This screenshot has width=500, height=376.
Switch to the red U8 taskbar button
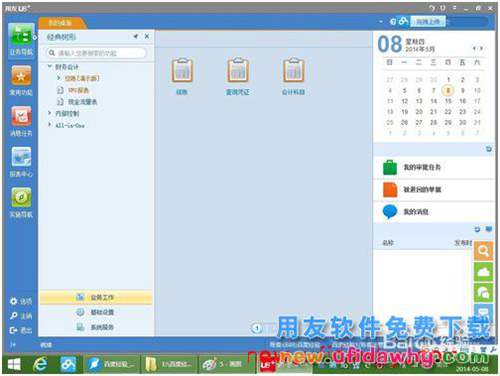pos(285,364)
